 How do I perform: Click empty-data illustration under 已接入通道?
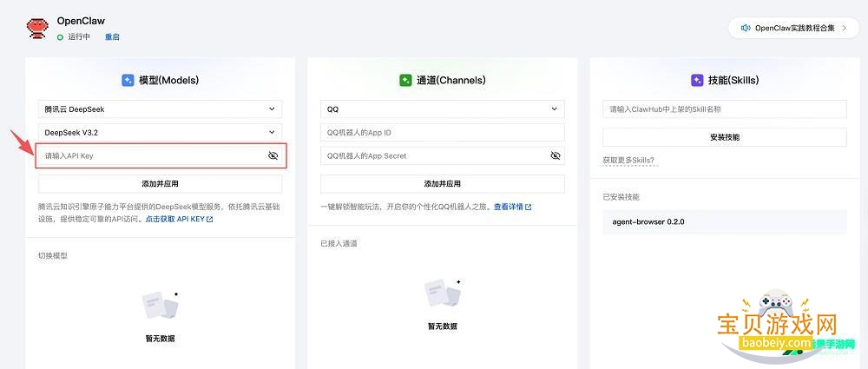443,293
